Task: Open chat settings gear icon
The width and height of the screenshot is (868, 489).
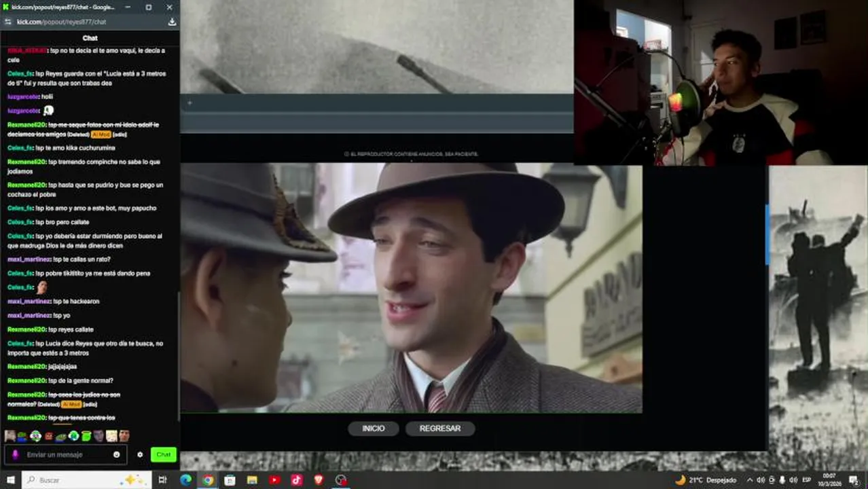Action: pos(140,454)
